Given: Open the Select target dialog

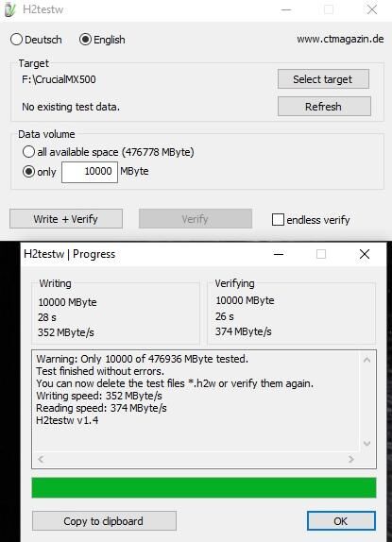Looking at the screenshot, I should click(x=323, y=79).
